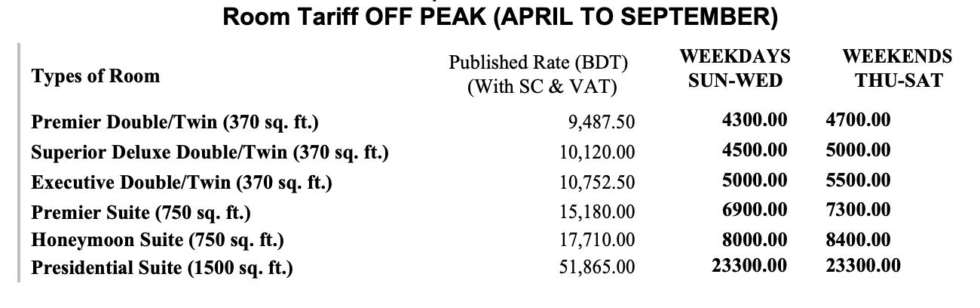
Task: Select the 4300.00 weekday rate
Action: coord(755,120)
